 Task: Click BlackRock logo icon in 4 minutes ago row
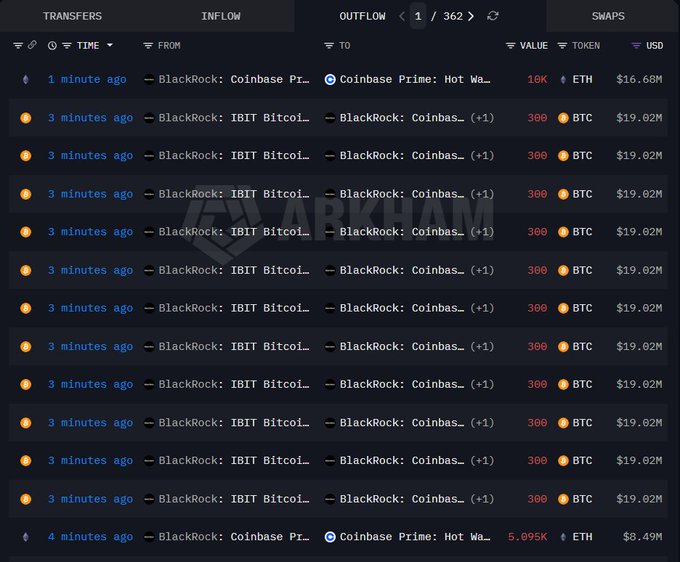click(149, 537)
